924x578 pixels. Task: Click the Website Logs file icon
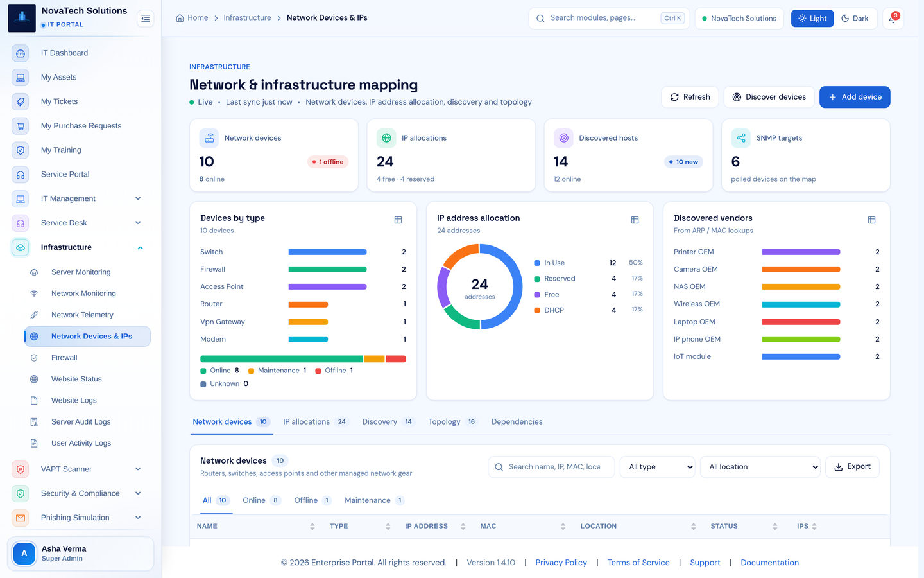point(34,401)
